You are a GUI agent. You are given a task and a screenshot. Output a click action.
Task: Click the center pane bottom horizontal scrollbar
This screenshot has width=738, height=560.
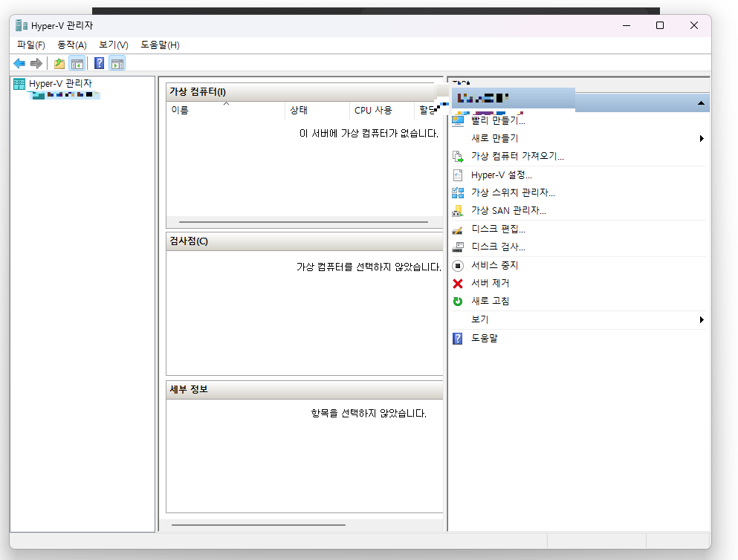tap(259, 525)
